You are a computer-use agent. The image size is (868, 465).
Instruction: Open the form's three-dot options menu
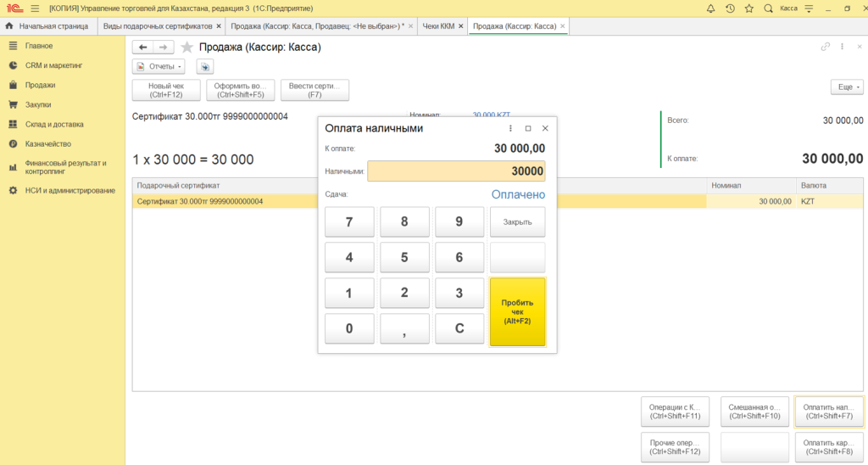pyautogui.click(x=842, y=48)
